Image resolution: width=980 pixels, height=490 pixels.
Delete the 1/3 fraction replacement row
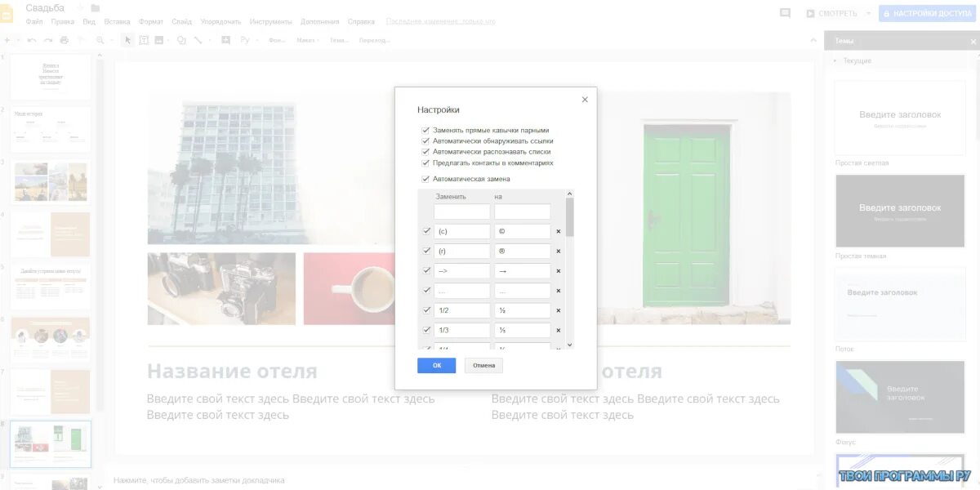coord(559,330)
